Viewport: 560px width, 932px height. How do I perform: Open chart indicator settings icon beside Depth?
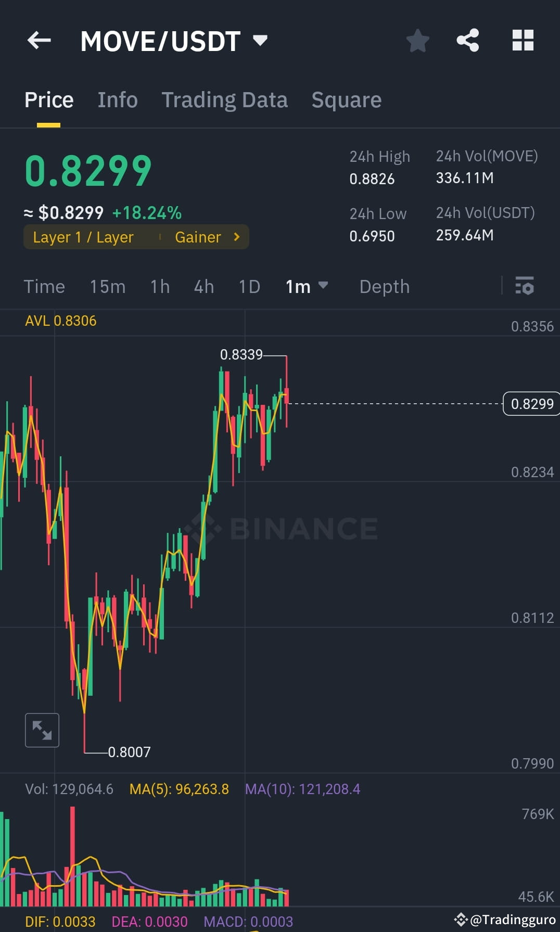tap(525, 287)
